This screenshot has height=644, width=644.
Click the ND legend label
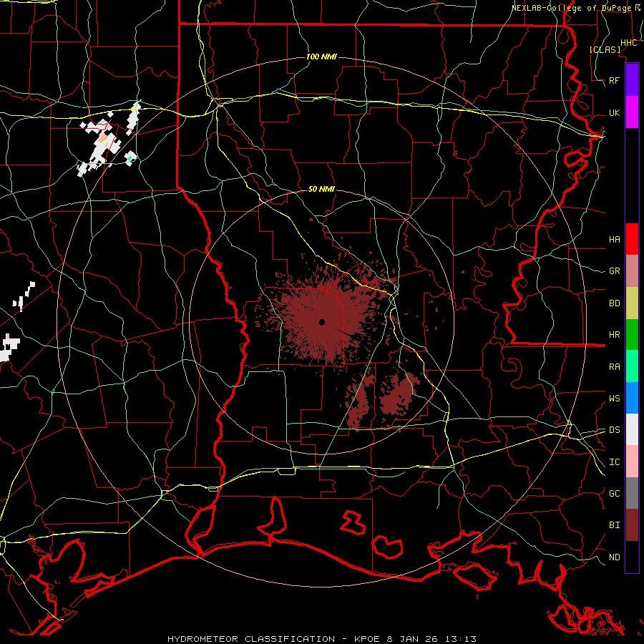(614, 557)
